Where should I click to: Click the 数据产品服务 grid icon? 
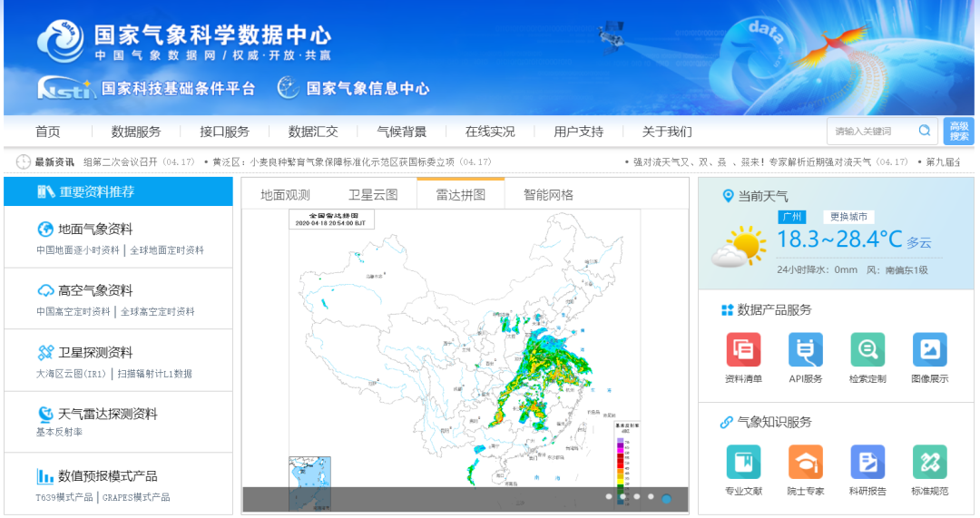pos(727,310)
